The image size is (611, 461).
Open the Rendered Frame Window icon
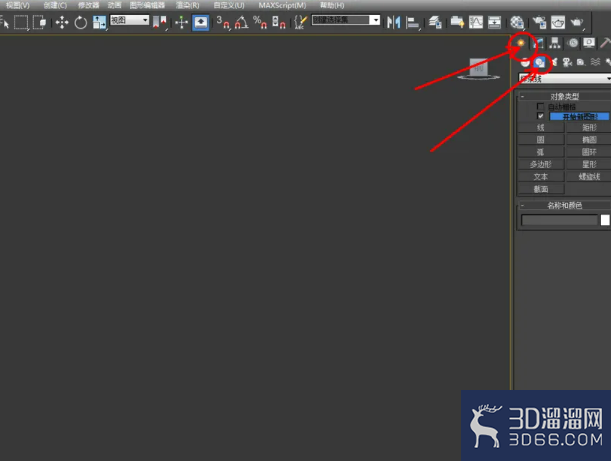tap(558, 22)
